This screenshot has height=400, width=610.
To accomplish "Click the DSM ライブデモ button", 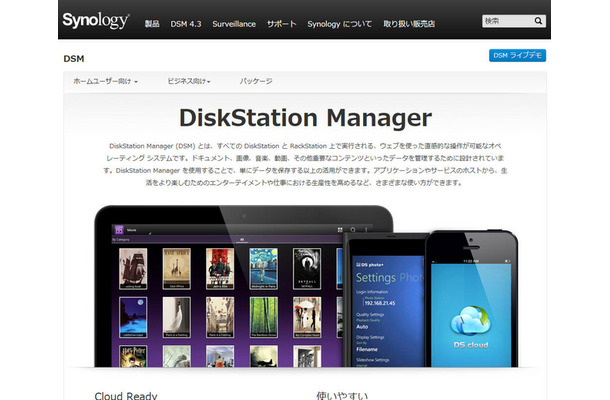I will tap(517, 55).
